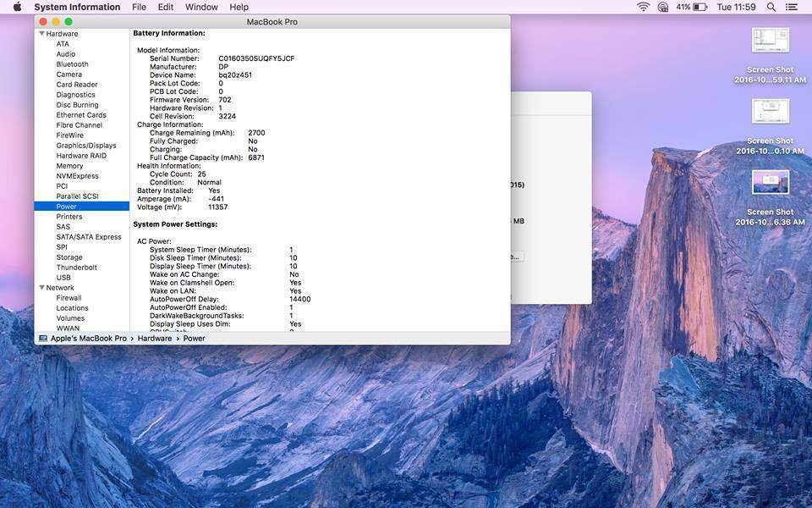Click the Device Name value bq20z451
Image resolution: width=812 pixels, height=508 pixels.
(235, 75)
